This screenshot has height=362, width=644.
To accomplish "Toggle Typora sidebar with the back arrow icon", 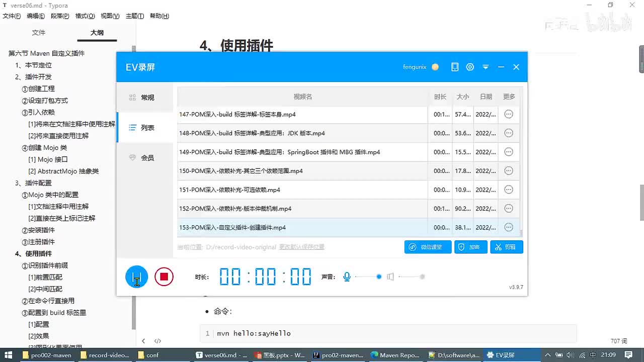I will [143, 341].
